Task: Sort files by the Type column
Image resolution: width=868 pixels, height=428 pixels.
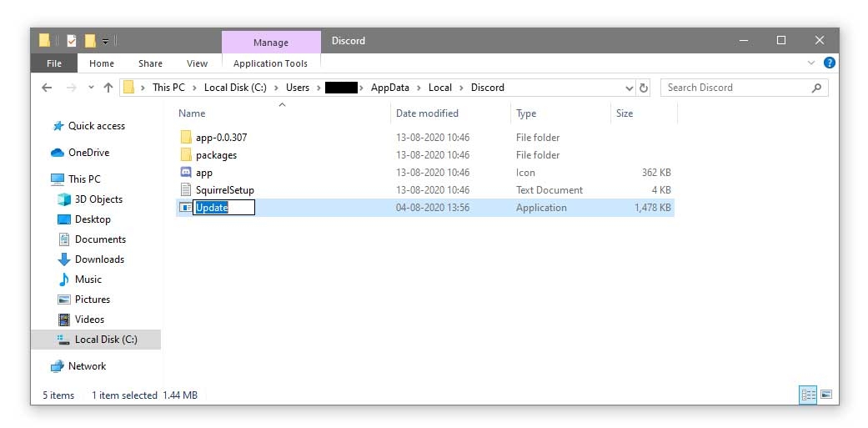Action: (x=526, y=113)
